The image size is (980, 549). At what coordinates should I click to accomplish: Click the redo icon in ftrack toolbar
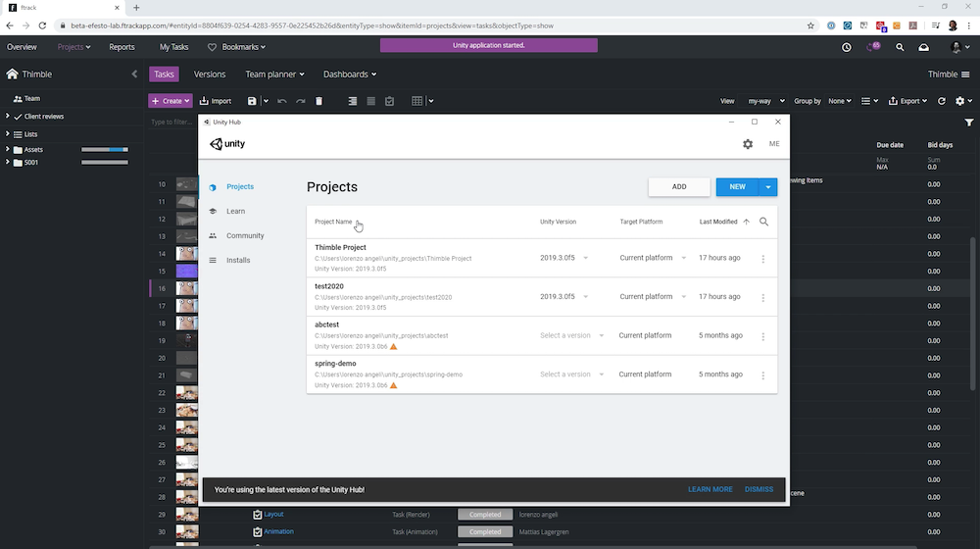pyautogui.click(x=301, y=101)
